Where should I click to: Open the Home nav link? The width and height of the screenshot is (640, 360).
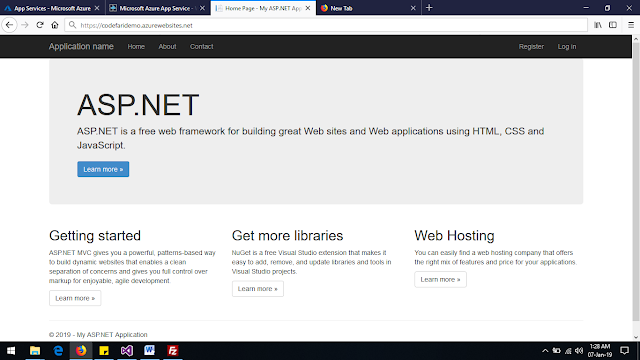click(136, 47)
